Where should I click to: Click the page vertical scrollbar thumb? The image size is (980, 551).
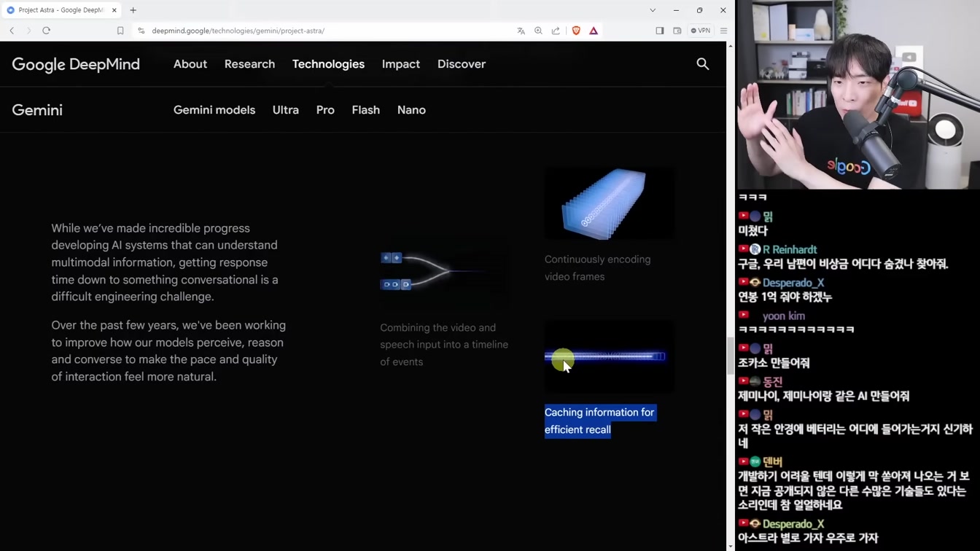pyautogui.click(x=730, y=355)
